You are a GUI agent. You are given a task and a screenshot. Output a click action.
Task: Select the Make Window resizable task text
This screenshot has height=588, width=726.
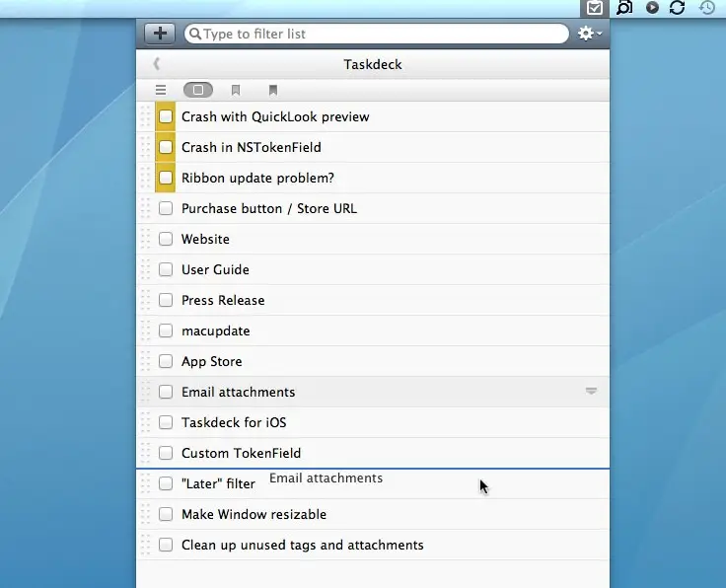[254, 514]
